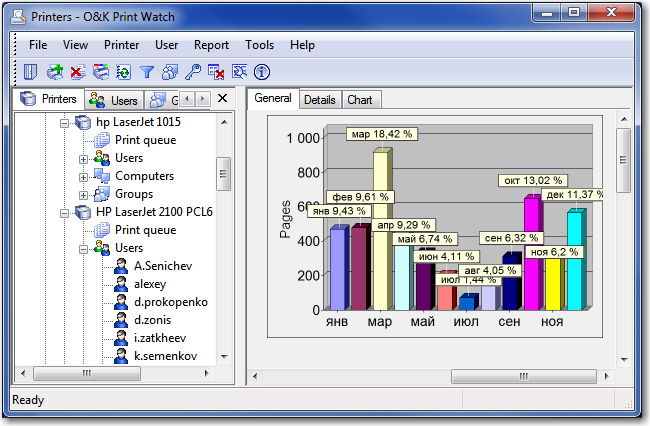Screen dimensions: 650x426
Task: Open the filter funnel tool
Action: click(147, 72)
